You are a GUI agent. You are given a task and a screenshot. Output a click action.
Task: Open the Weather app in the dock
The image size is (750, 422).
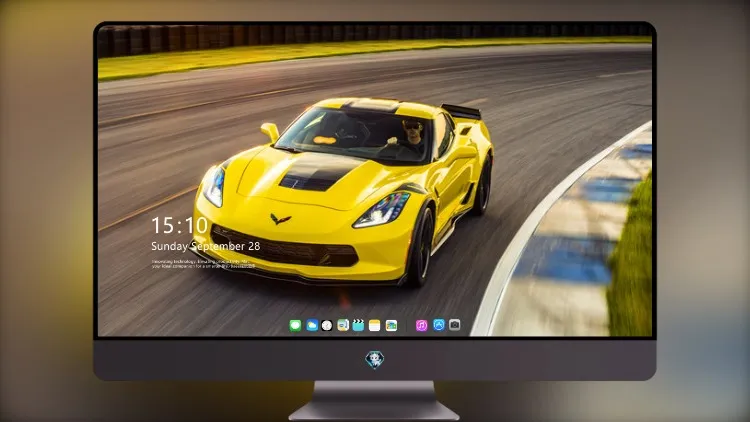point(312,326)
